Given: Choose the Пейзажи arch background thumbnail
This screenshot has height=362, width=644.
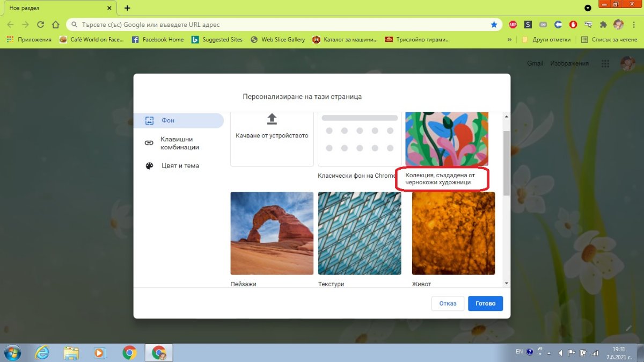Looking at the screenshot, I should pyautogui.click(x=272, y=233).
